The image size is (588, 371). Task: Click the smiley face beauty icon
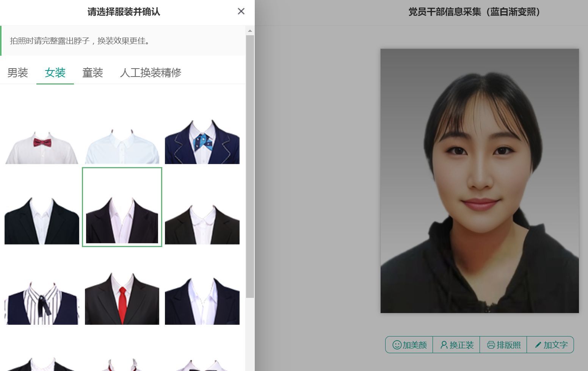pos(397,345)
